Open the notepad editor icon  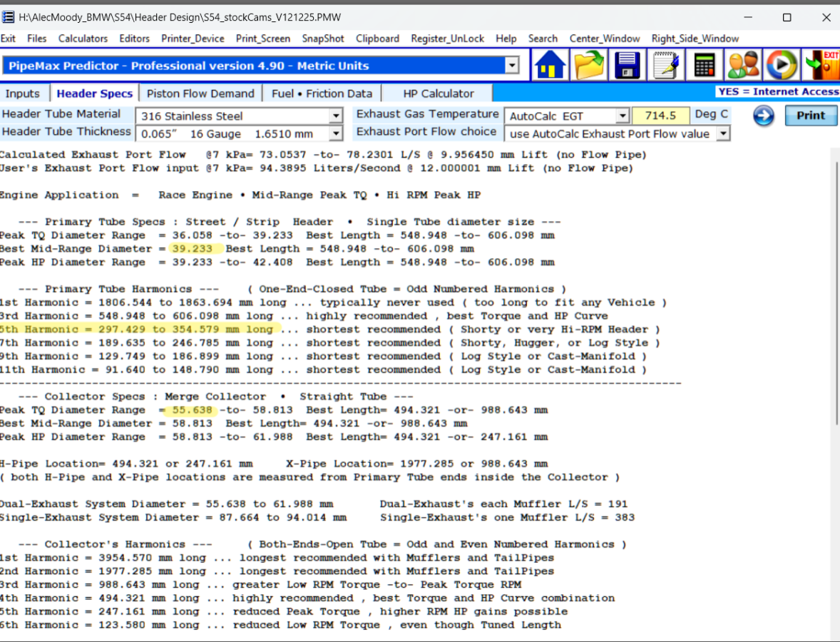[x=666, y=66]
